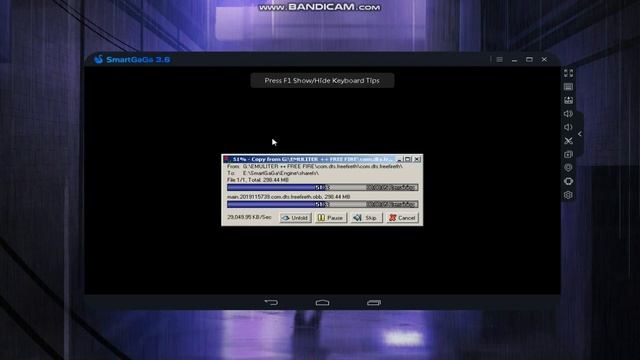
Task: Click the 'From:' source path text
Action: [315, 167]
